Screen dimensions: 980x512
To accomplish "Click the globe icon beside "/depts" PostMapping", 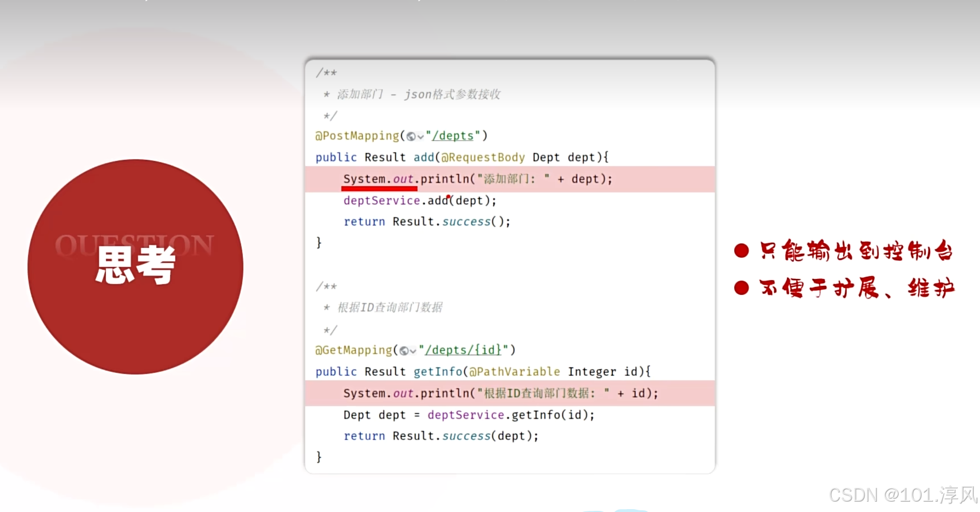I will [411, 136].
